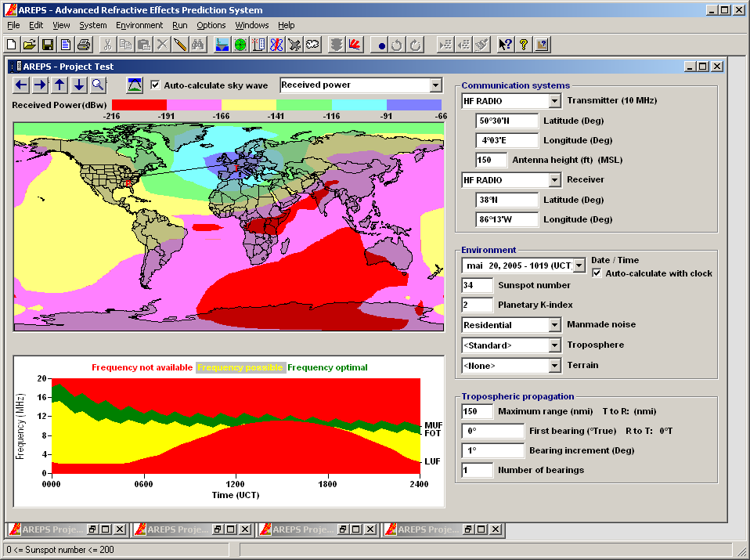Click the counterclockwise rotate arrow icon
750x560 pixels.
pyautogui.click(x=397, y=45)
